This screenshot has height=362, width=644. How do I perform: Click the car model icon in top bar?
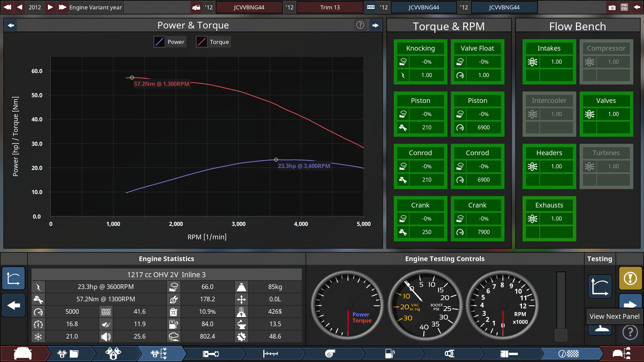click(196, 7)
